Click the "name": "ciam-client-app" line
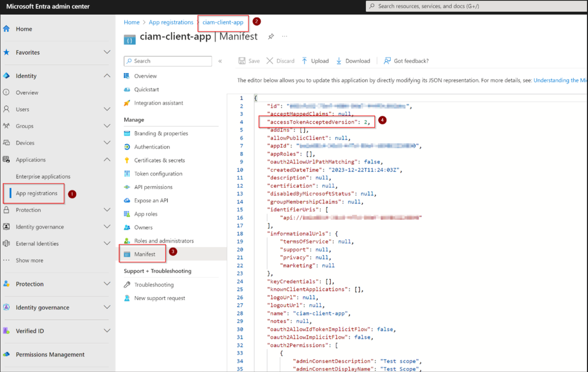 [x=308, y=313]
